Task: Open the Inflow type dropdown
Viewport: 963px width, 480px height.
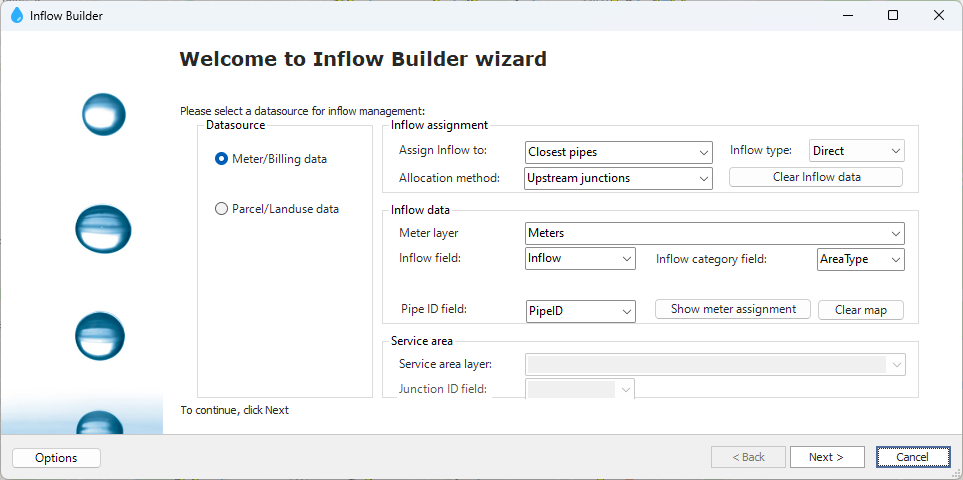Action: click(856, 151)
